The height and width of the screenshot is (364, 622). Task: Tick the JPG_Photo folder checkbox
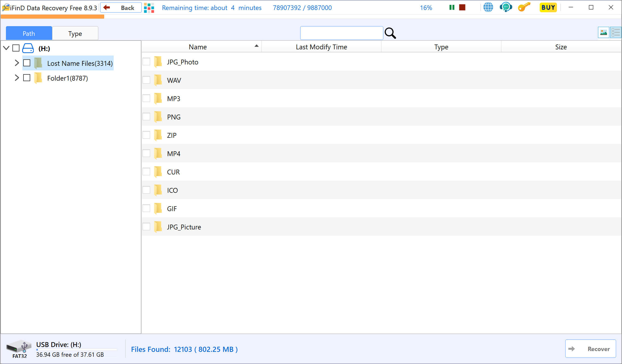[x=146, y=62]
